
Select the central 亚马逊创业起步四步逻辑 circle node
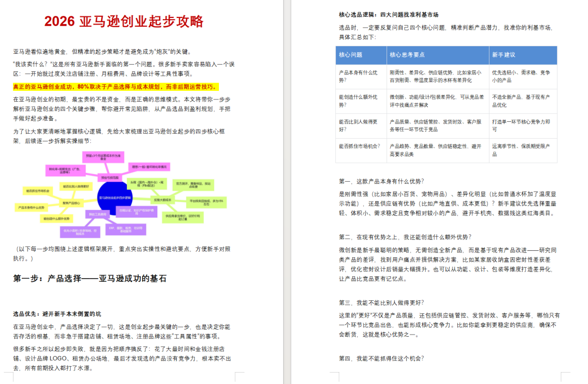pos(114,197)
